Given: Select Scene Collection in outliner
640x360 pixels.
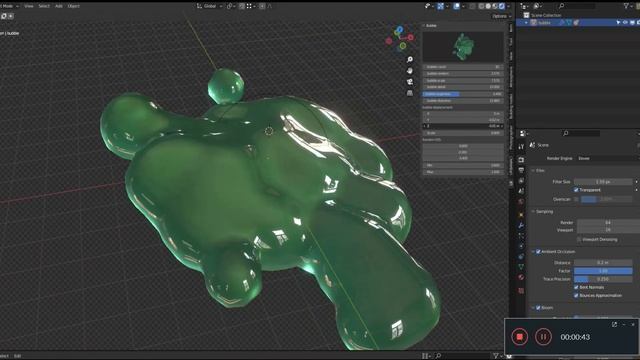Looking at the screenshot, I should click(546, 15).
